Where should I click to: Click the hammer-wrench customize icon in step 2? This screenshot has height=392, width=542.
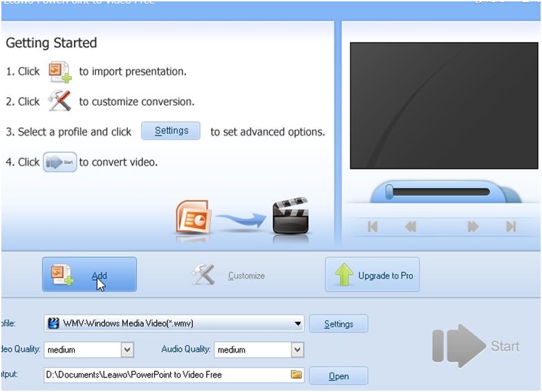pos(59,102)
